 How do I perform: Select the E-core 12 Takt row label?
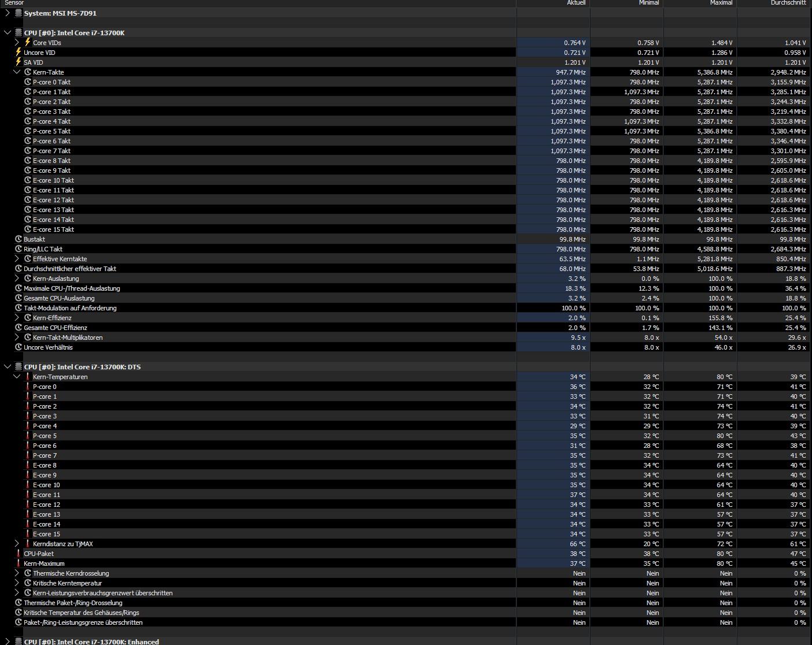pos(53,200)
